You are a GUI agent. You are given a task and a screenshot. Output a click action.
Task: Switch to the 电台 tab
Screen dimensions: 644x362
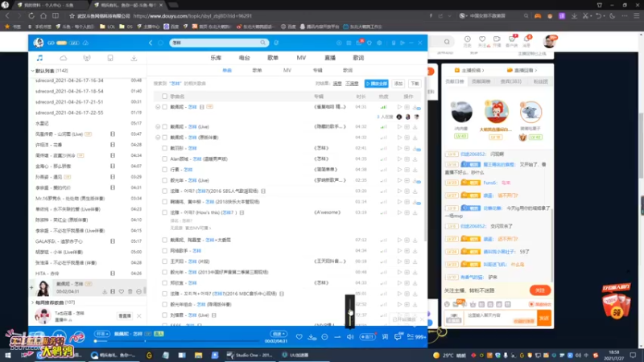click(x=245, y=58)
